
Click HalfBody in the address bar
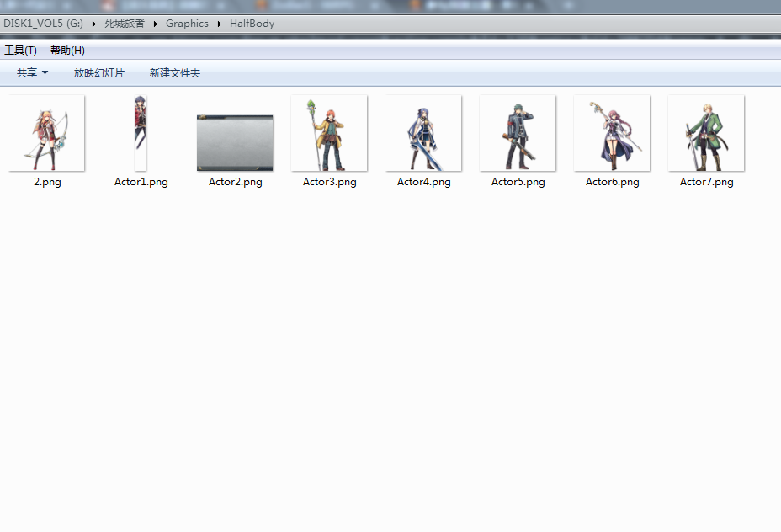click(x=252, y=24)
